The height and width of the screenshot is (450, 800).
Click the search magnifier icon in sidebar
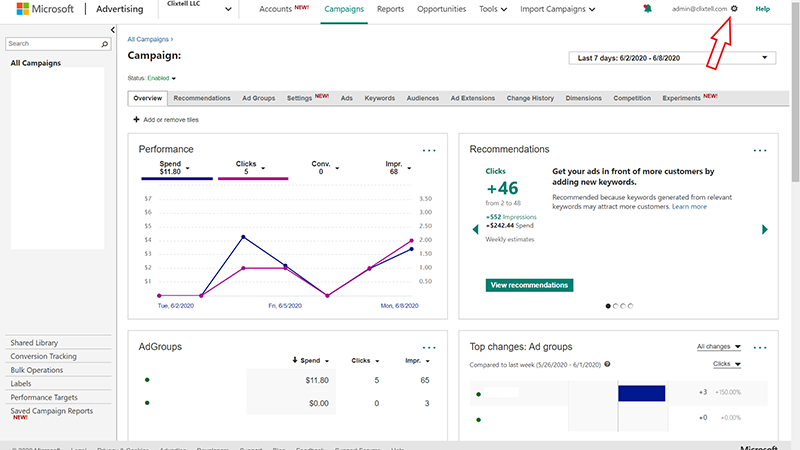point(105,45)
